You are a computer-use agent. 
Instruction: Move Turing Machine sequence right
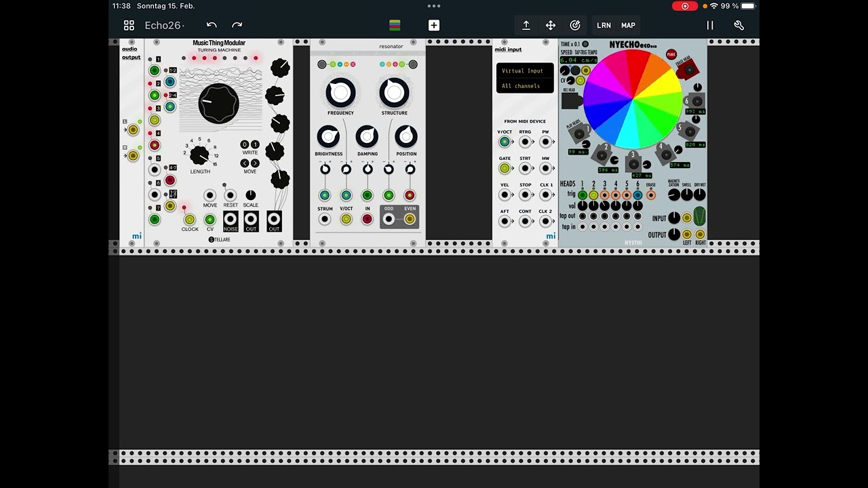click(x=255, y=163)
